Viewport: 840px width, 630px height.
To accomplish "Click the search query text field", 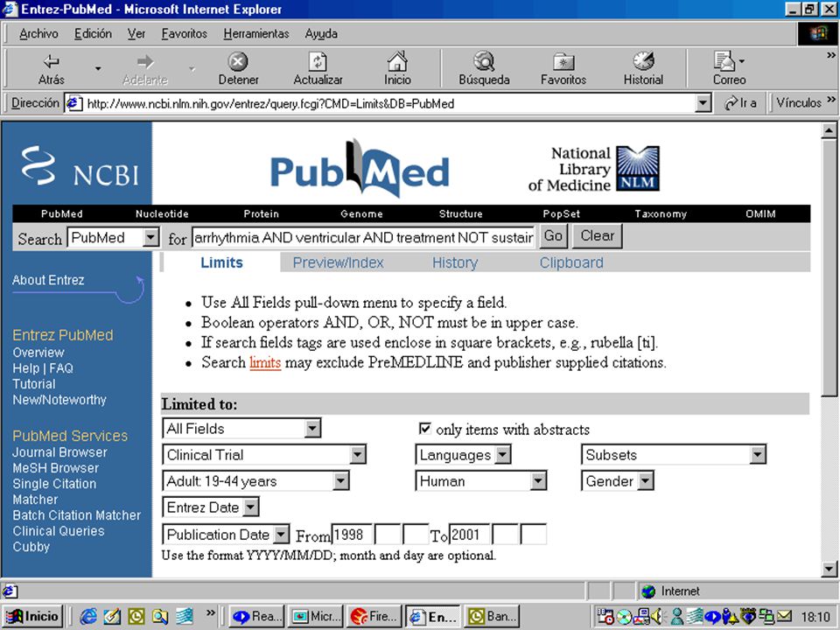I will (363, 237).
